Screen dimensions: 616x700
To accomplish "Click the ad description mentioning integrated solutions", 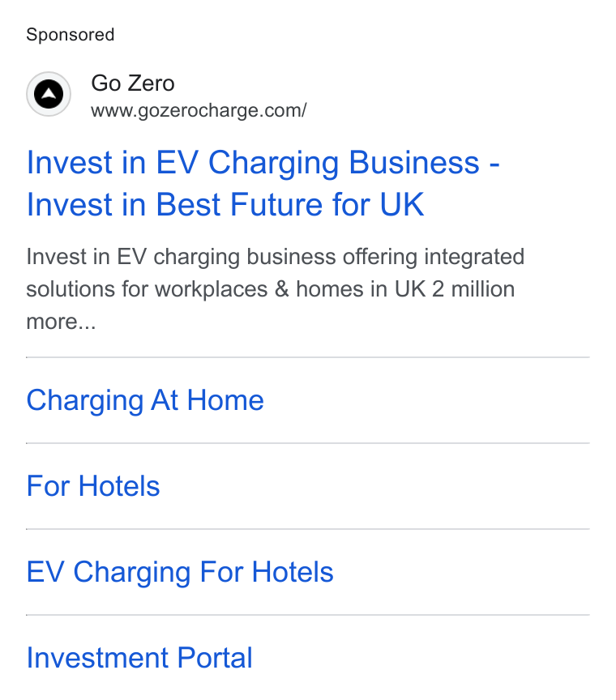I will tap(275, 289).
